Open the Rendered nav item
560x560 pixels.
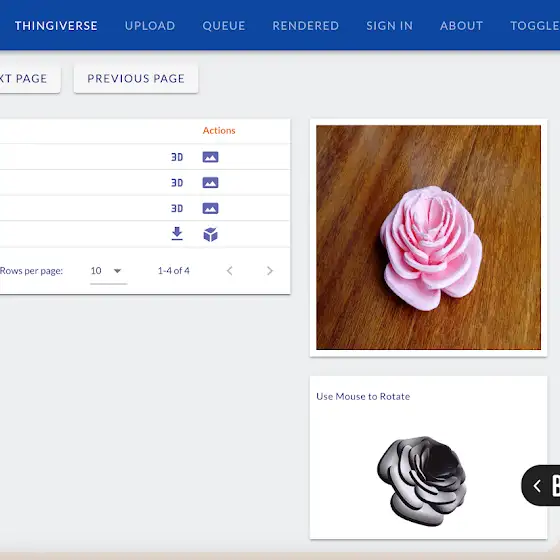pos(306,26)
